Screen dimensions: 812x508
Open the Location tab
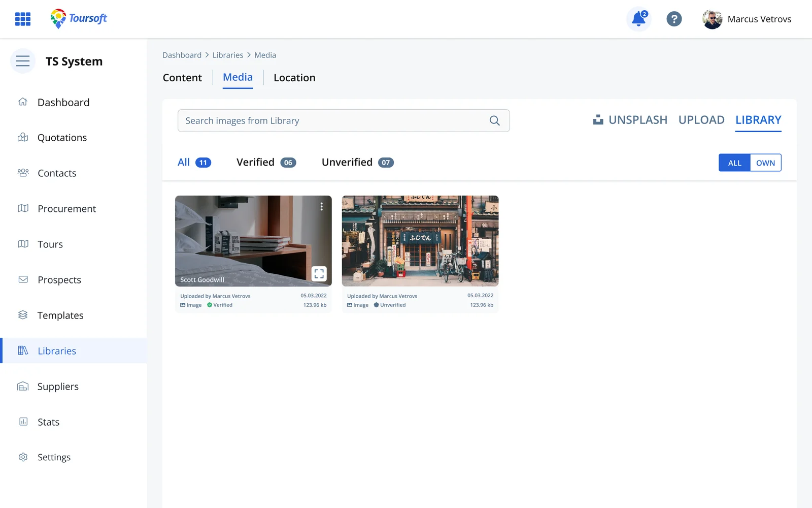(294, 78)
